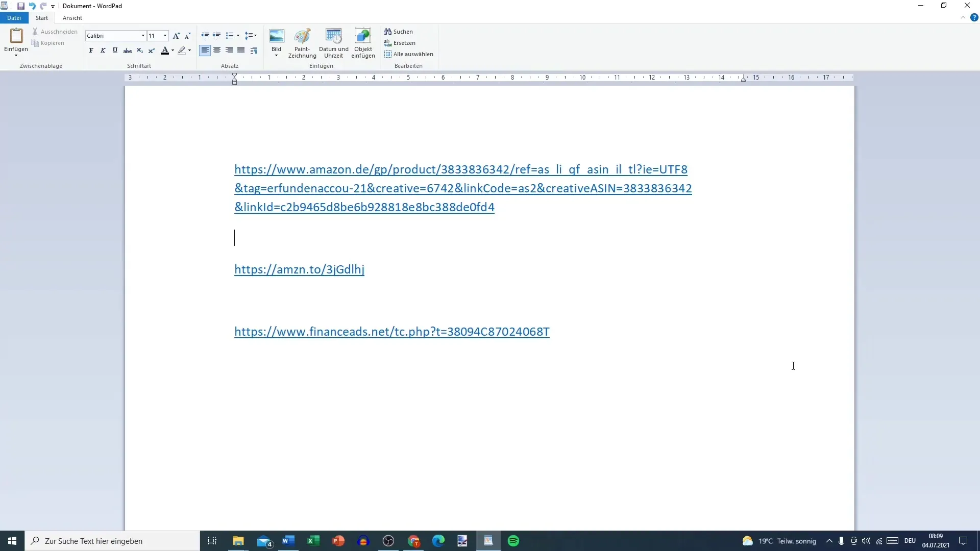Open the Ansicht (View) menu
The width and height of the screenshot is (980, 551).
72,17
